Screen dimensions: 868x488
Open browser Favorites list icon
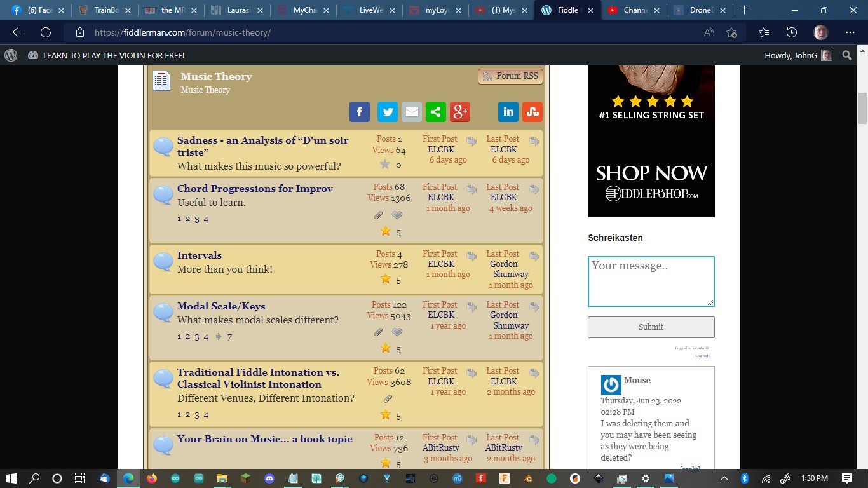point(764,32)
